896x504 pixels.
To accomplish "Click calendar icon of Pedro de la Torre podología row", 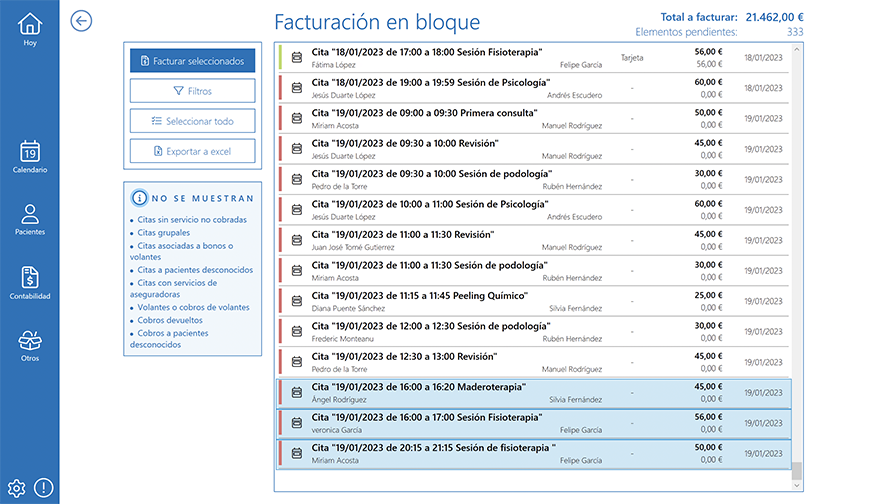I will (x=297, y=179).
